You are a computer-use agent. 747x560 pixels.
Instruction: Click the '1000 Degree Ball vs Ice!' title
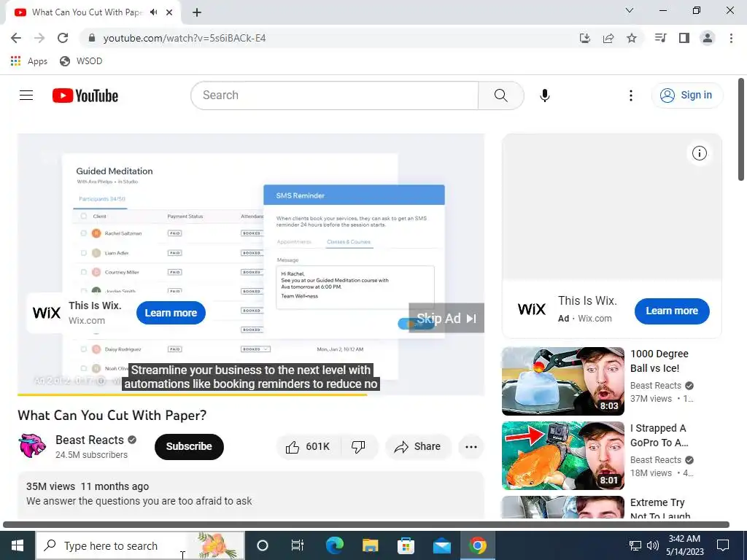(x=659, y=361)
